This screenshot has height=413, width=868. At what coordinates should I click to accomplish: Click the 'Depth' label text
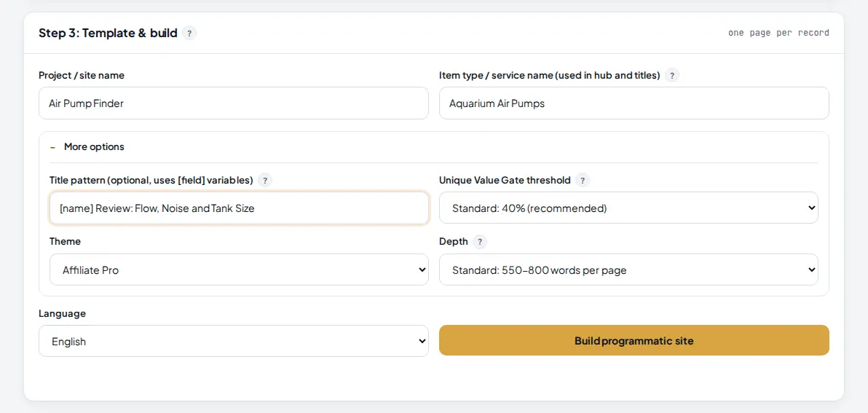454,241
